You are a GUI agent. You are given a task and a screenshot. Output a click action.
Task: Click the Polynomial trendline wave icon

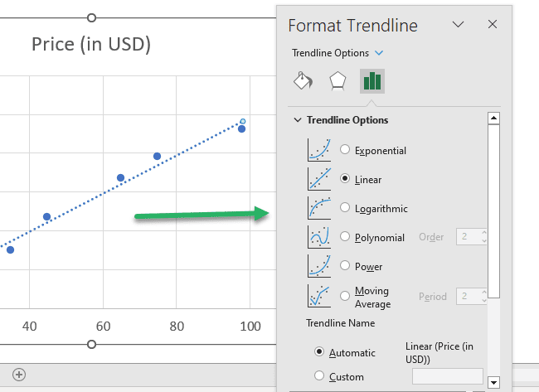click(319, 237)
